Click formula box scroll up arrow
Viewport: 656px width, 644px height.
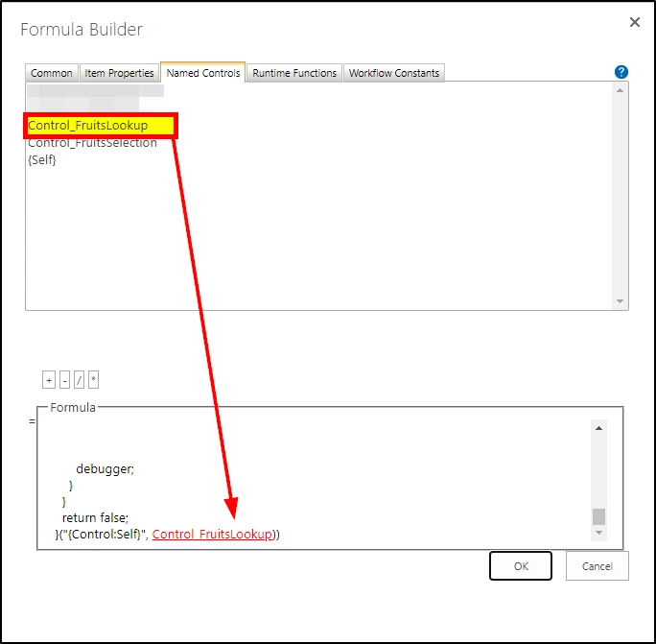coord(598,428)
